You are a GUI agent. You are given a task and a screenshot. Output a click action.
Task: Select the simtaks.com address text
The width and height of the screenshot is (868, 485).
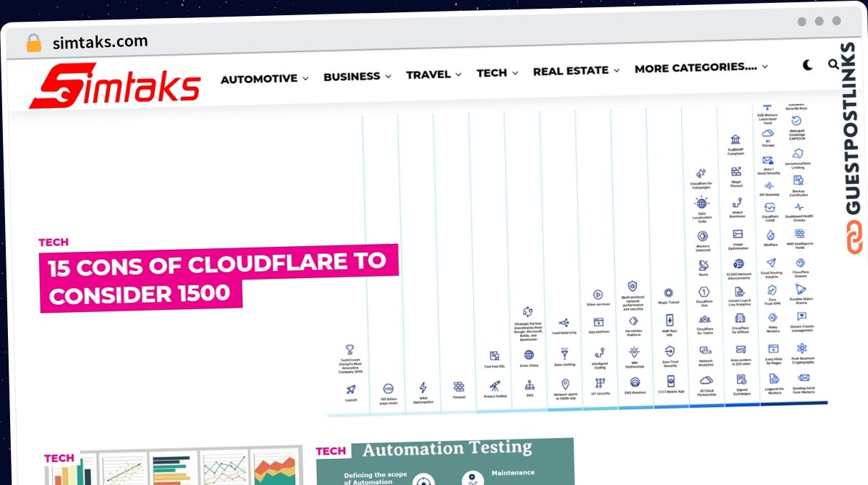coord(100,42)
